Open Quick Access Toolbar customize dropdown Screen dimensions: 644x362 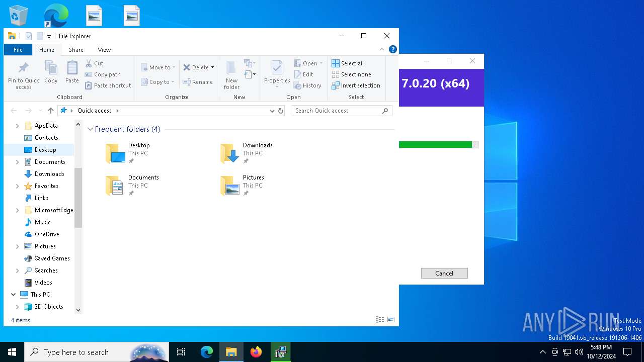pos(49,36)
